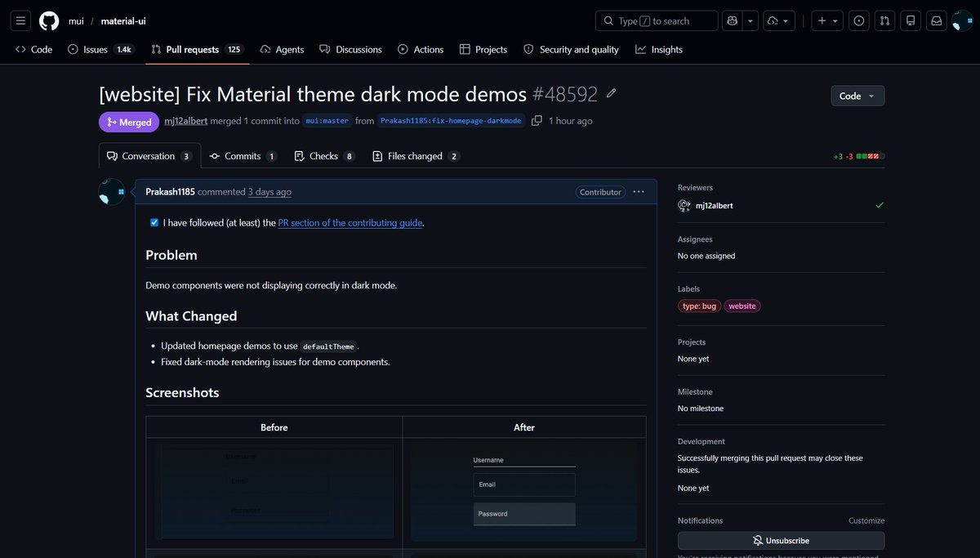Open Prakash1185:fix-homepage-darkmode branch link
980x558 pixels.
point(451,121)
